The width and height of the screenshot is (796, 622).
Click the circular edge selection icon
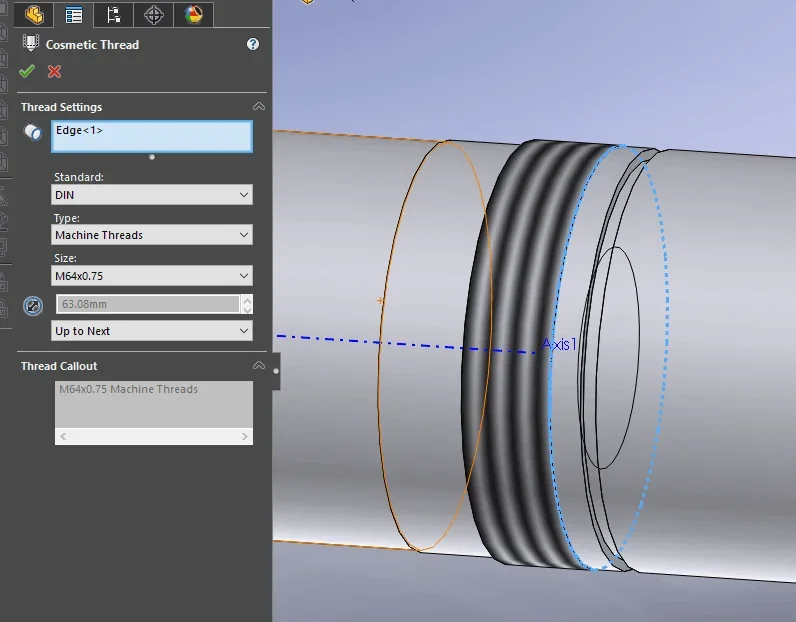pyautogui.click(x=33, y=132)
